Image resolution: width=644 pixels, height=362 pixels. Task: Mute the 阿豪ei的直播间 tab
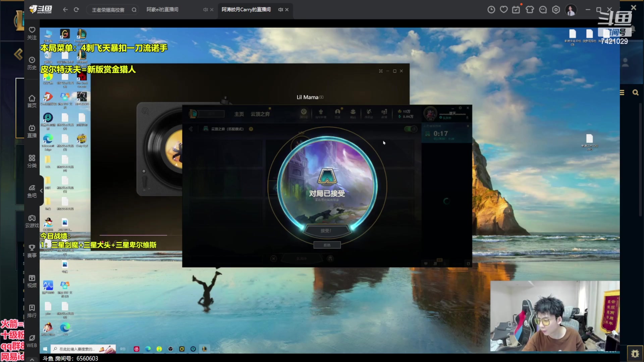coord(205,10)
